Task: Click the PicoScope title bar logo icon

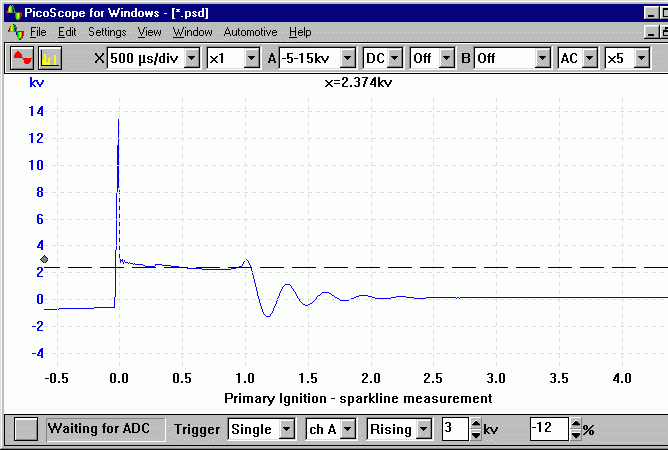Action: coord(14,12)
